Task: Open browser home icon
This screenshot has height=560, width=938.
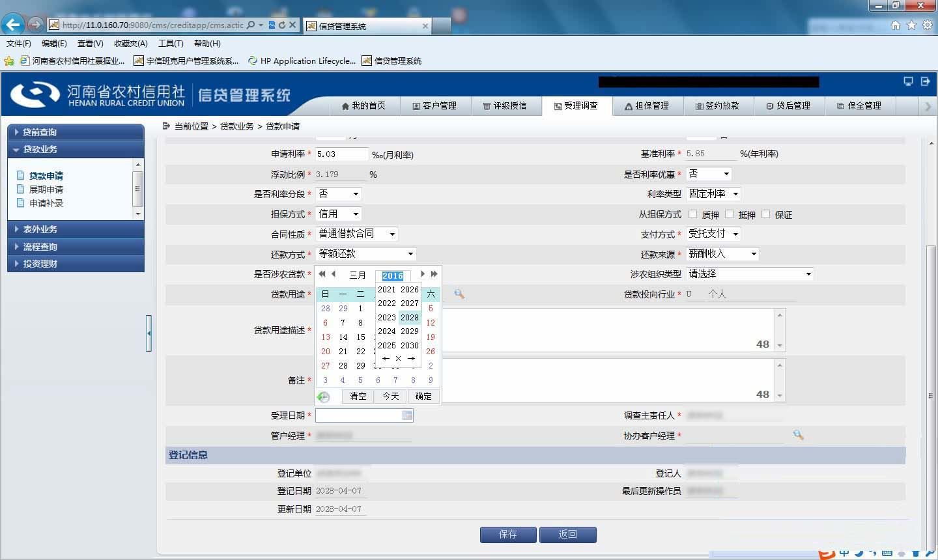Action: click(x=896, y=25)
